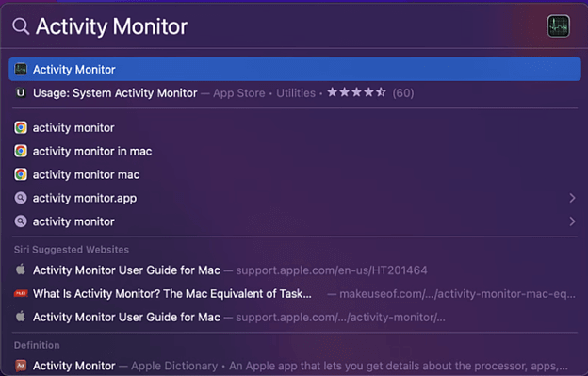Open the Activity Monitor app result

[x=295, y=70]
